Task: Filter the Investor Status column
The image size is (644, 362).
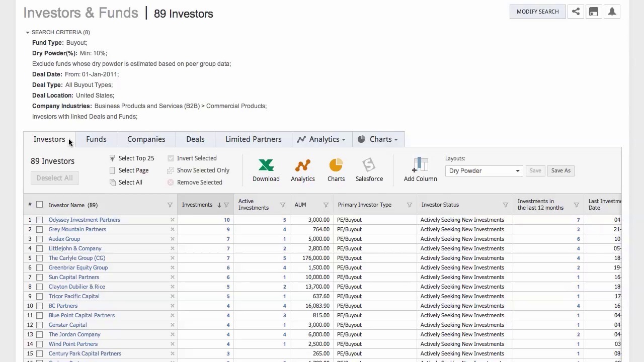Action: click(x=506, y=205)
